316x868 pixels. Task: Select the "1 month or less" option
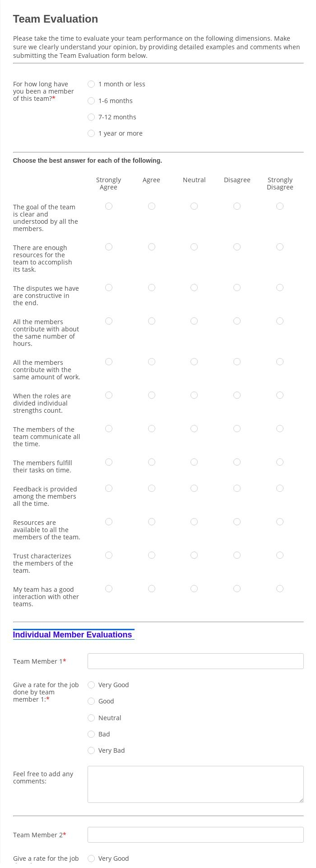91,84
